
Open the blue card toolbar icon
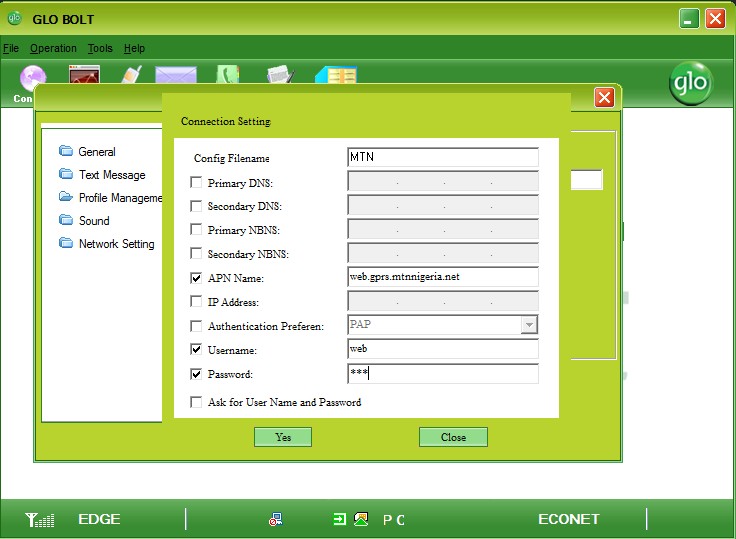click(x=336, y=75)
